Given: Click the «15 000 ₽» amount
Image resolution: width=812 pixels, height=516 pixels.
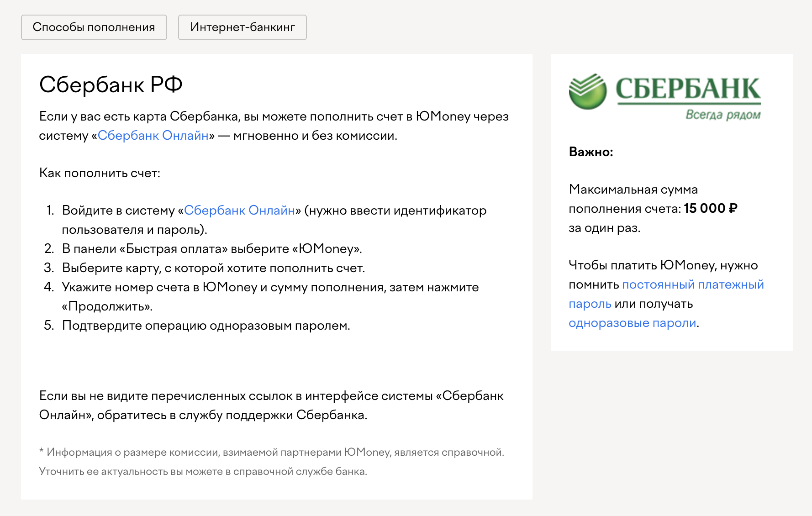Looking at the screenshot, I should pos(711,209).
